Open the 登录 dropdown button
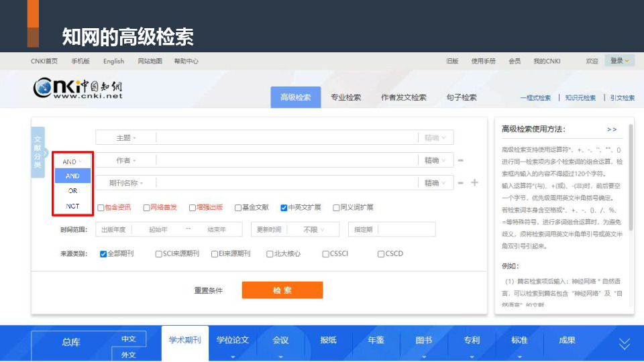The image size is (644, 362). click(619, 61)
